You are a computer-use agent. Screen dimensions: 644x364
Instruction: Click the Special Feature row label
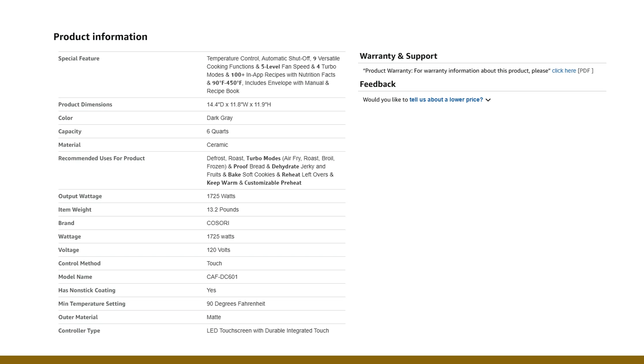pos(79,58)
